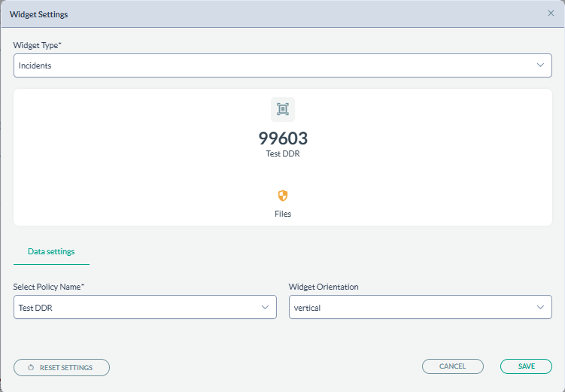
Task: Click the circular reset arrow icon
Action: [31, 367]
